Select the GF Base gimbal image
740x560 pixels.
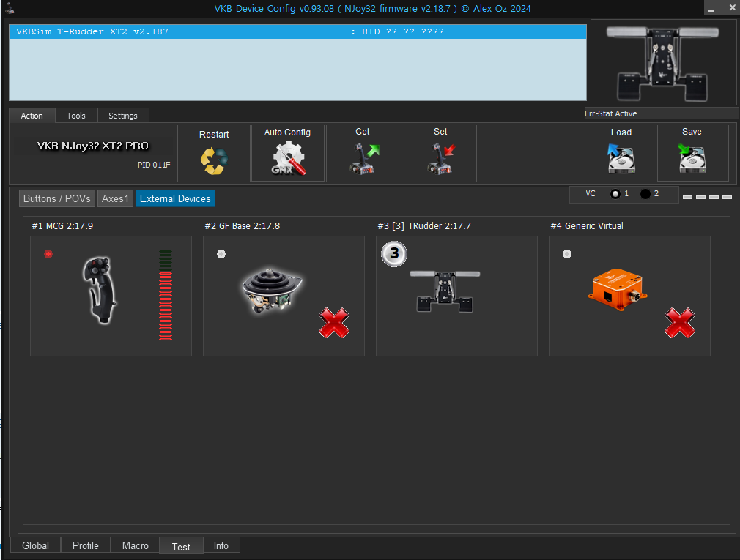click(x=272, y=291)
